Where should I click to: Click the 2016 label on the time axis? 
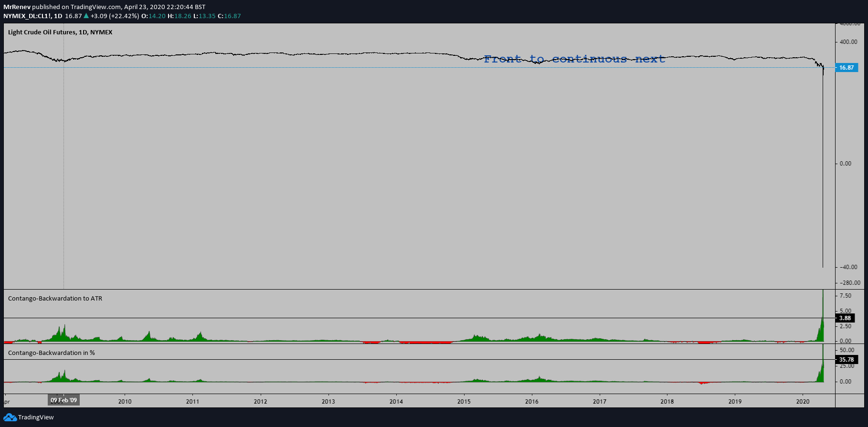[x=532, y=402]
